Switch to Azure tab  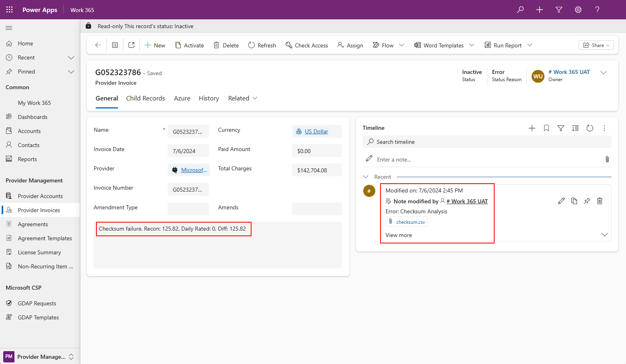tap(182, 98)
